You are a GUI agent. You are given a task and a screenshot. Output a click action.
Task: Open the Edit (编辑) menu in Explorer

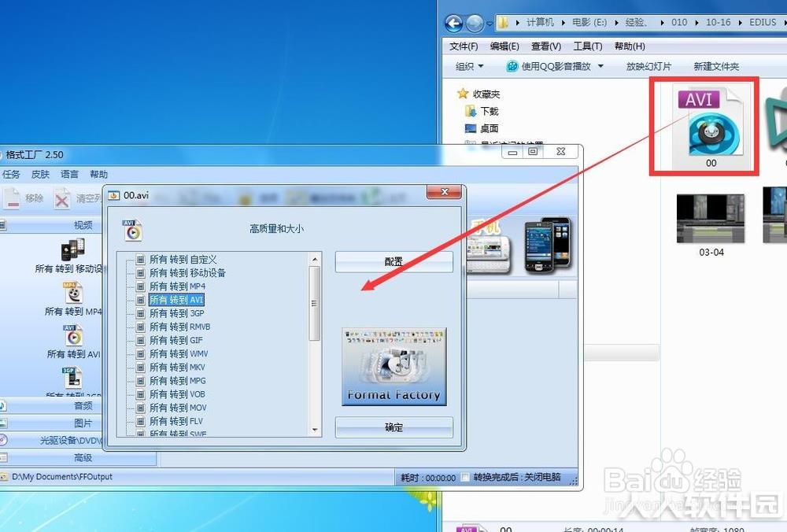click(x=504, y=46)
